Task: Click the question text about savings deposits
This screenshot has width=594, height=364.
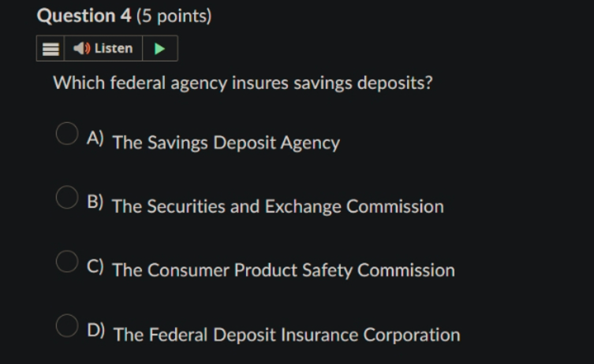Action: click(x=243, y=83)
